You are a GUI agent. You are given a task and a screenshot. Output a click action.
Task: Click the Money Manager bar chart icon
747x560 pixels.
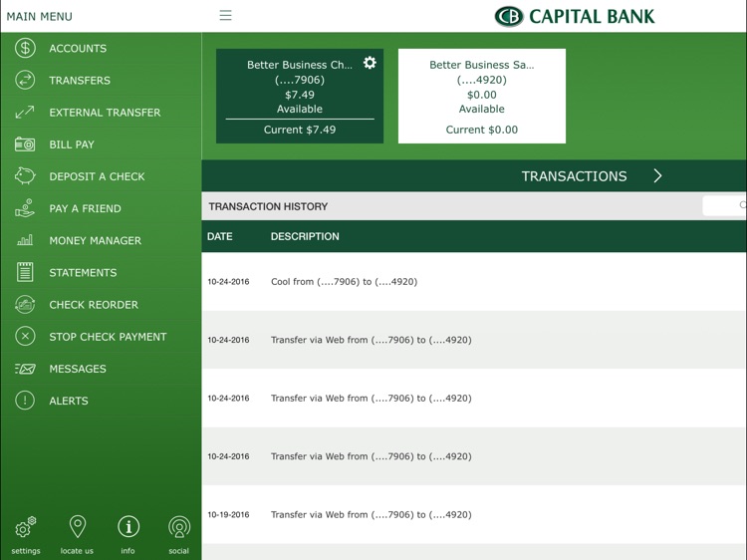pyautogui.click(x=25, y=240)
